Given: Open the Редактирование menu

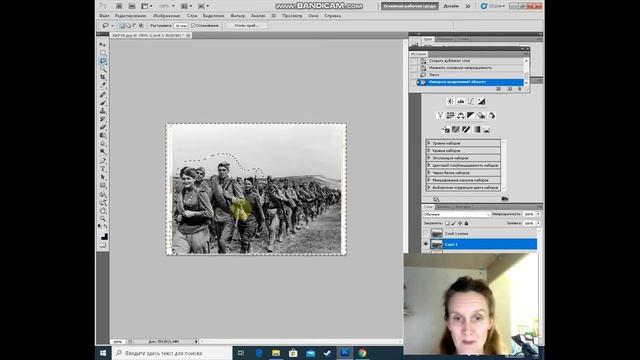Looking at the screenshot, I should coord(130,16).
